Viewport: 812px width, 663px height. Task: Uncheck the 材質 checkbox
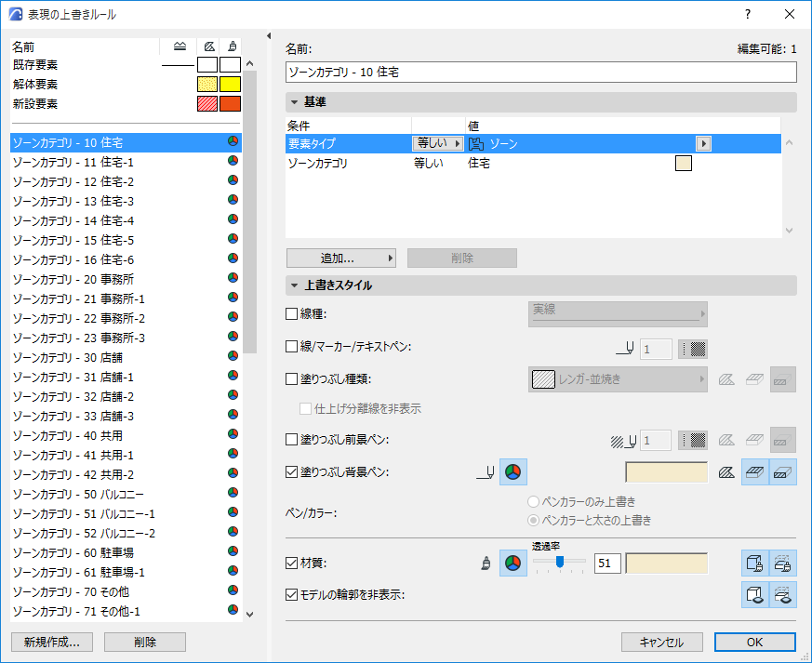tap(291, 564)
